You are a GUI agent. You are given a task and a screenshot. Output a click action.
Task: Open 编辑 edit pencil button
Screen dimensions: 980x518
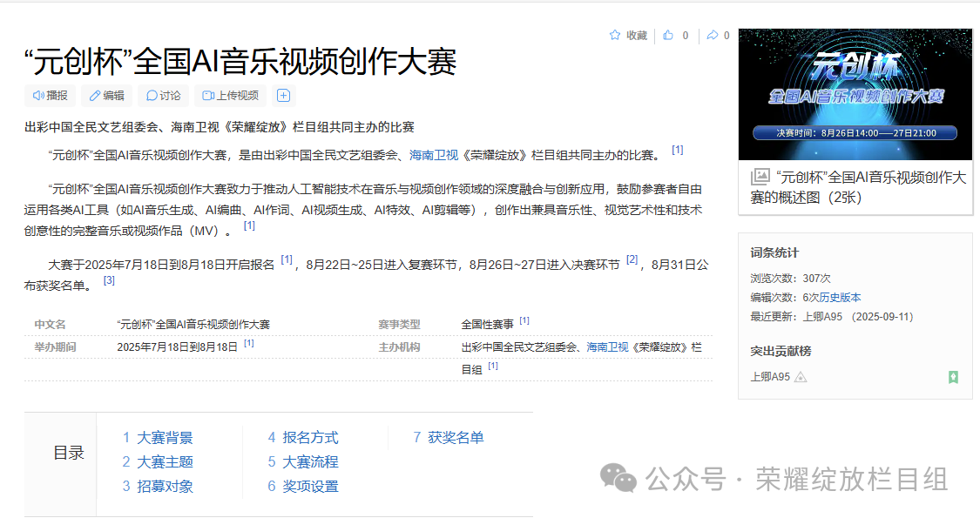point(106,96)
